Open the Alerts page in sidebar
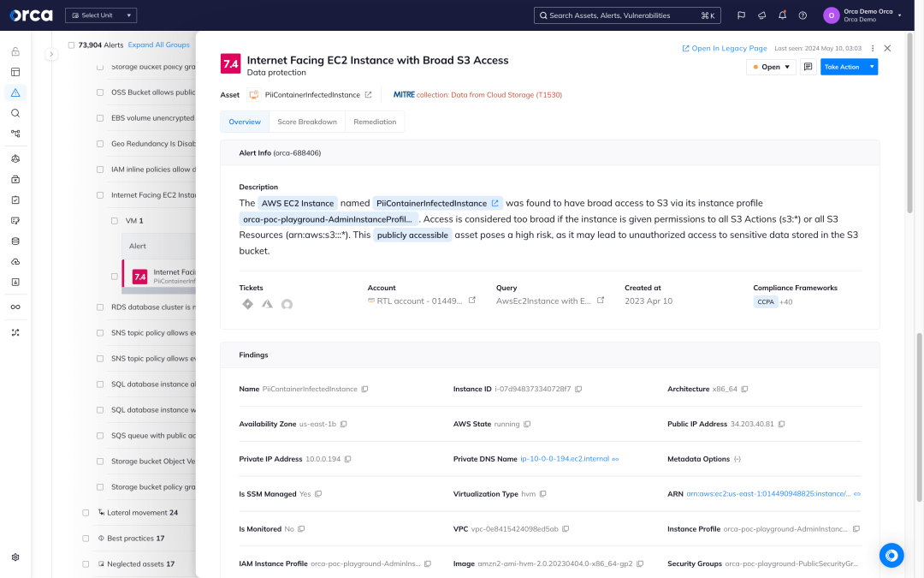 15,92
